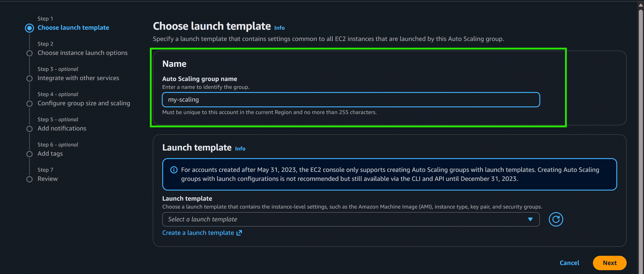Screen dimensions: 644x274
Task: Open Info link beside Choose launch template heading
Action: tap(279, 28)
